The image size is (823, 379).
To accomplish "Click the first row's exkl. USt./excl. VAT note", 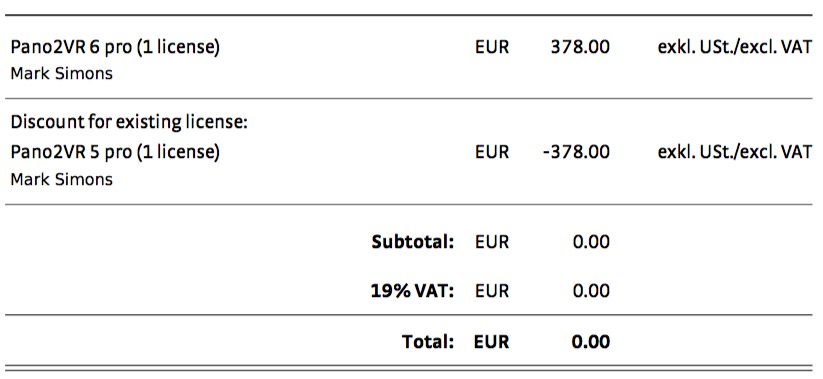I will (x=735, y=47).
